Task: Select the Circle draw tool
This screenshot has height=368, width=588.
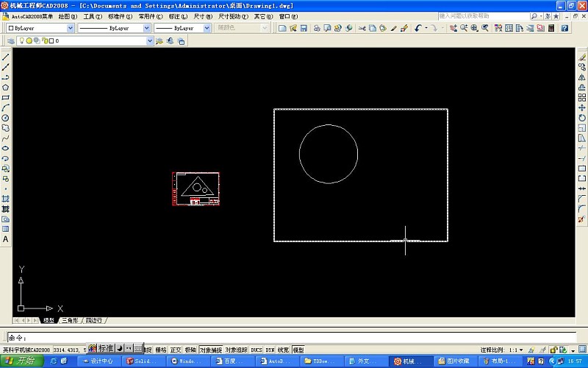Action: point(6,118)
